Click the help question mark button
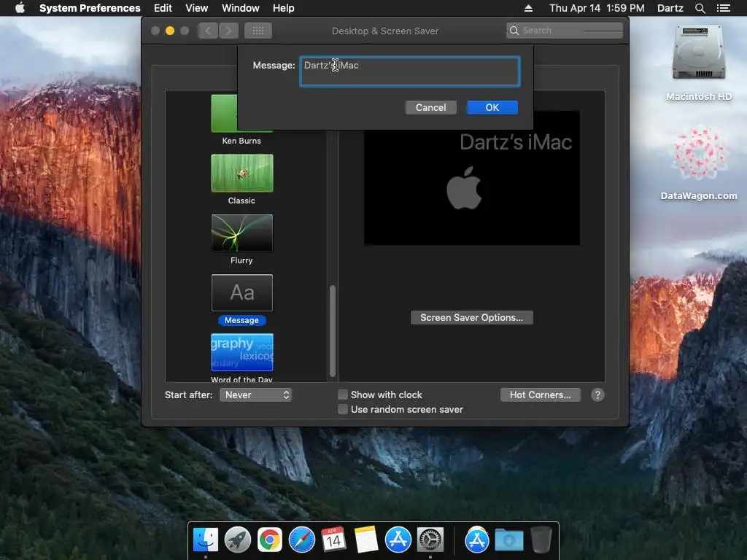This screenshot has width=747, height=560. point(597,394)
